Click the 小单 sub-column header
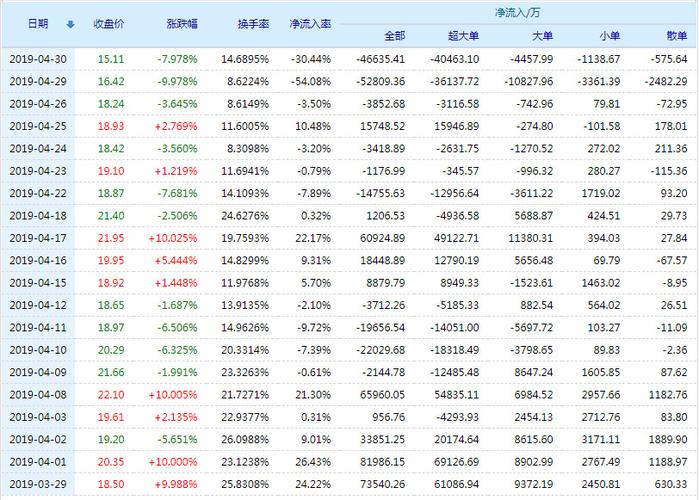This screenshot has width=699, height=500. (x=609, y=36)
